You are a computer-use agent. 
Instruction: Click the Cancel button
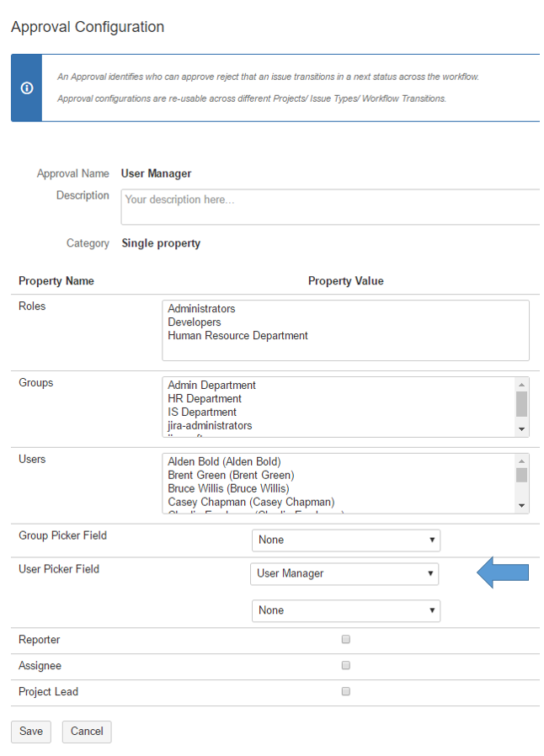coord(87,732)
